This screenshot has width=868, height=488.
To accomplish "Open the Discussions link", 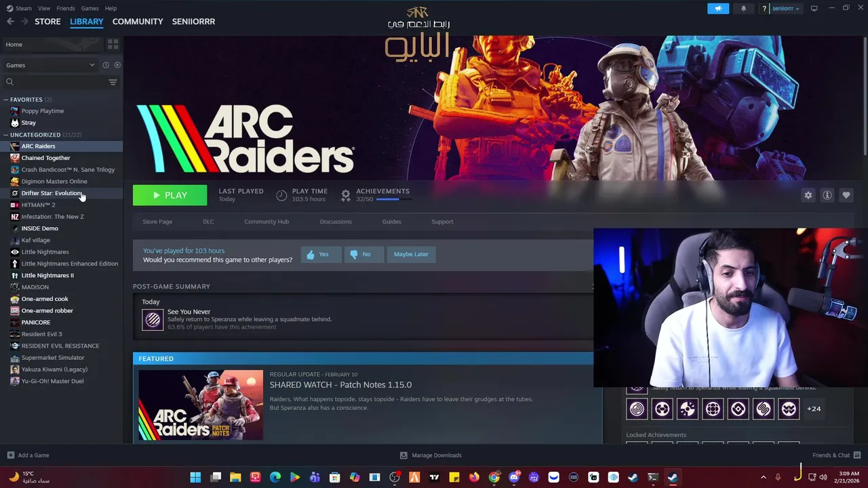I will (336, 222).
